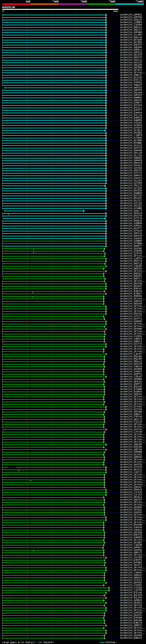Open hit UniRef100_Q9FNS2
The image size is (146, 644).
[131, 15]
